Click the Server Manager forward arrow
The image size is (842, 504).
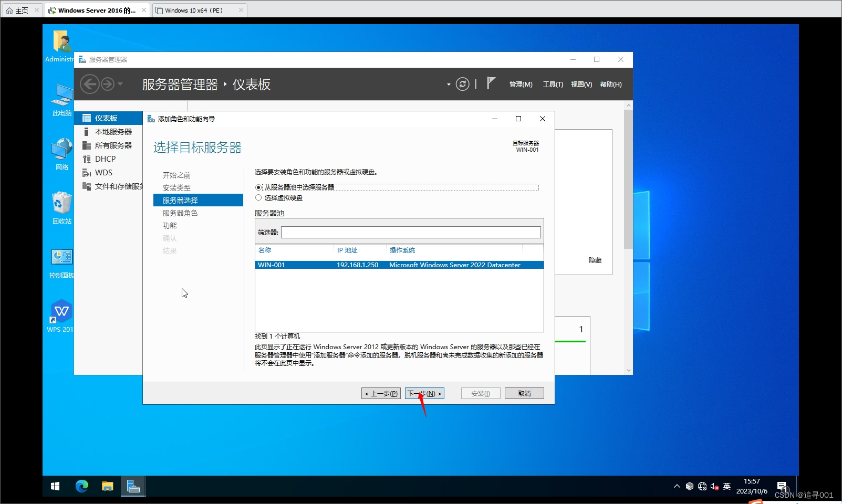click(x=108, y=84)
